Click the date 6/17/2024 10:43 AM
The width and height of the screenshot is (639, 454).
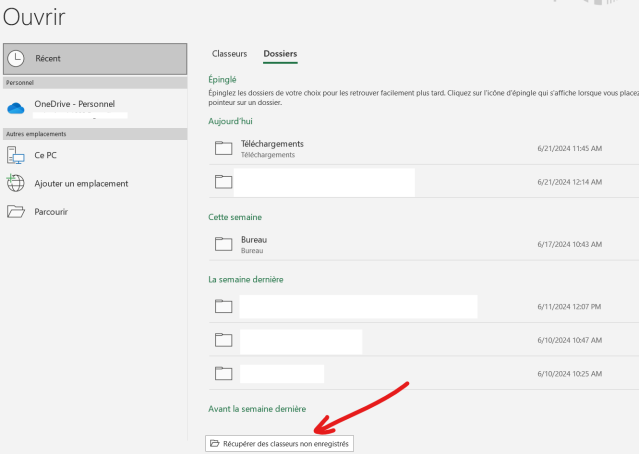[570, 245]
